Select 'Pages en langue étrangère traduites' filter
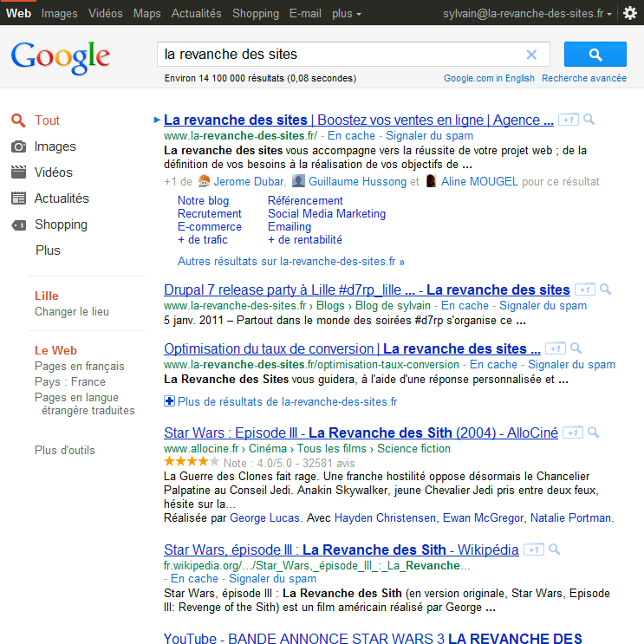The image size is (644, 644). pyautogui.click(x=85, y=404)
